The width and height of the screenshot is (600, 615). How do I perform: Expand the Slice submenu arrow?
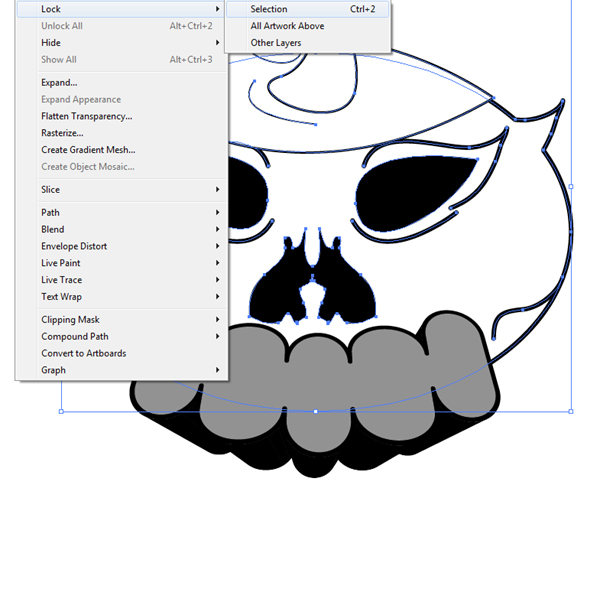[x=218, y=189]
